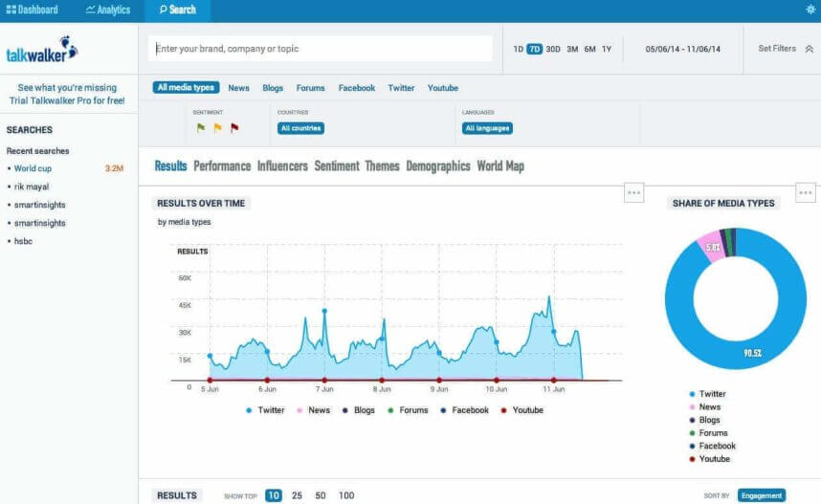This screenshot has height=504, width=821.
Task: Click News in donut chart legend
Action: coord(705,407)
